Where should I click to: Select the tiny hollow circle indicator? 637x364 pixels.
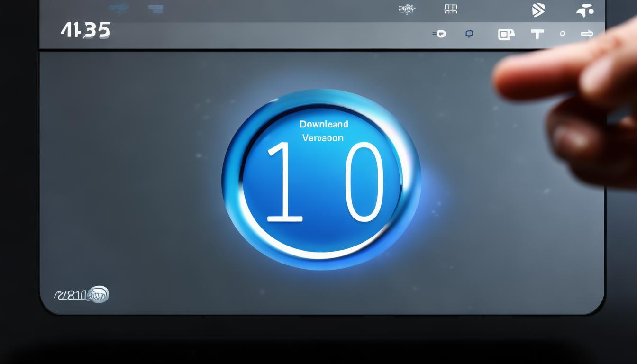click(563, 34)
